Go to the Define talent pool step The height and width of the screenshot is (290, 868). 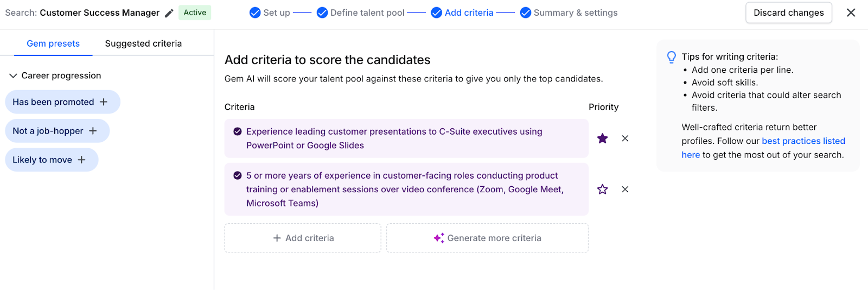361,12
